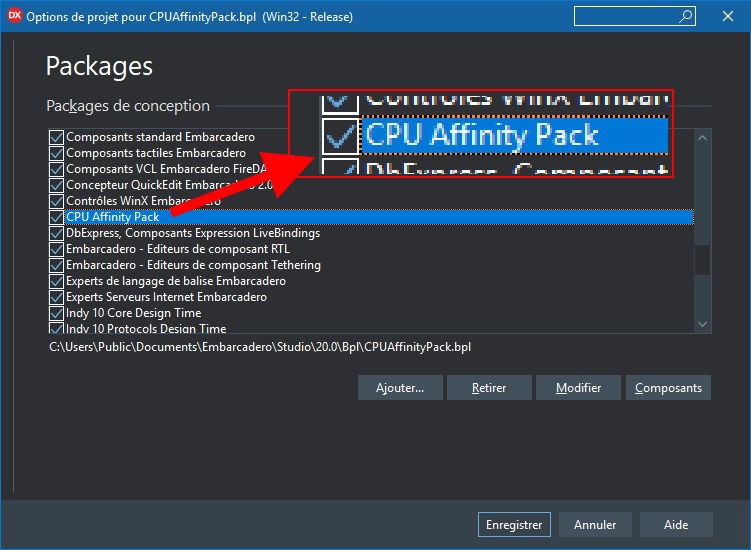The image size is (751, 550).
Task: Select Experts de langage de balise Embarcadero
Action: coord(176,281)
